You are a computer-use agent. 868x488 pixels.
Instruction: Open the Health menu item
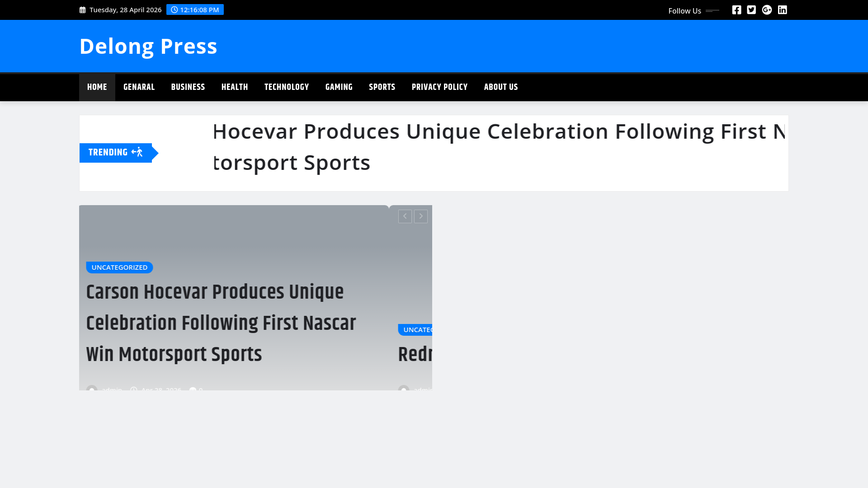(235, 87)
